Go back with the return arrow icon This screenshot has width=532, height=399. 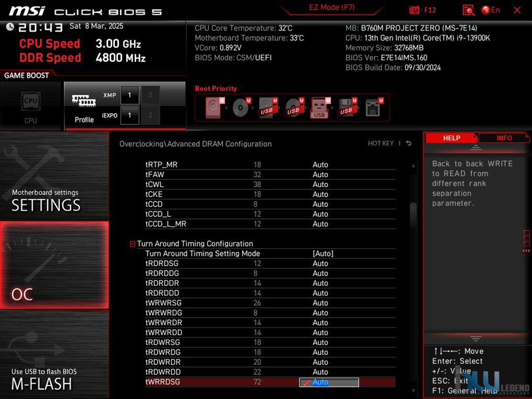tap(409, 143)
